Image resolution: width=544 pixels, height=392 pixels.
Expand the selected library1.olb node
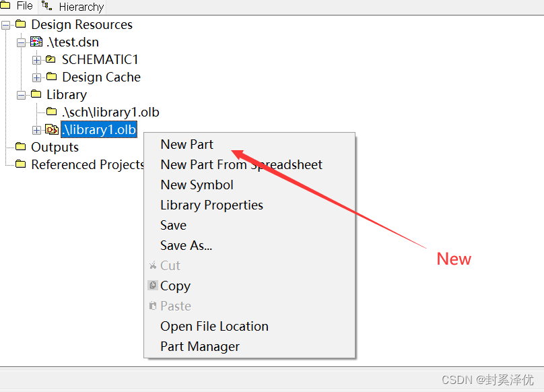click(x=36, y=129)
